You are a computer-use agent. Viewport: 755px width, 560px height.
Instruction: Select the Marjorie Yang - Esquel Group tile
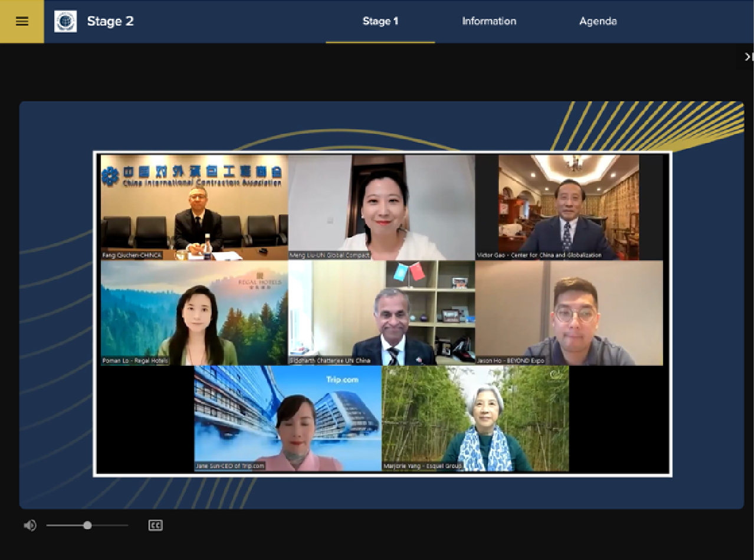(x=475, y=418)
